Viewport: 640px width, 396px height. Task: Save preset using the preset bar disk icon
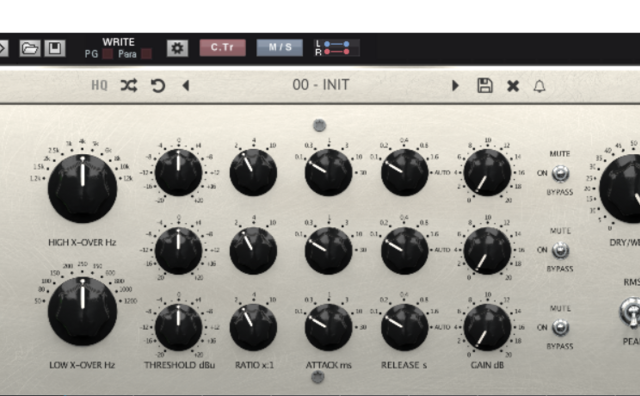[485, 86]
